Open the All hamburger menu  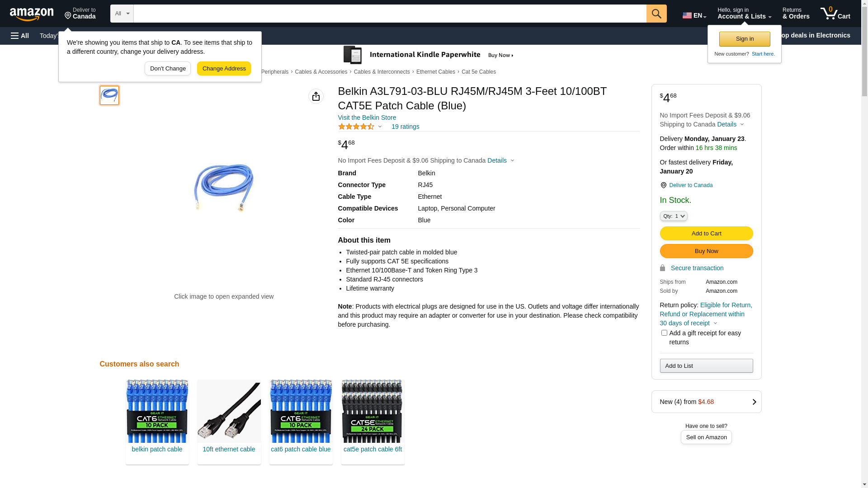20,36
